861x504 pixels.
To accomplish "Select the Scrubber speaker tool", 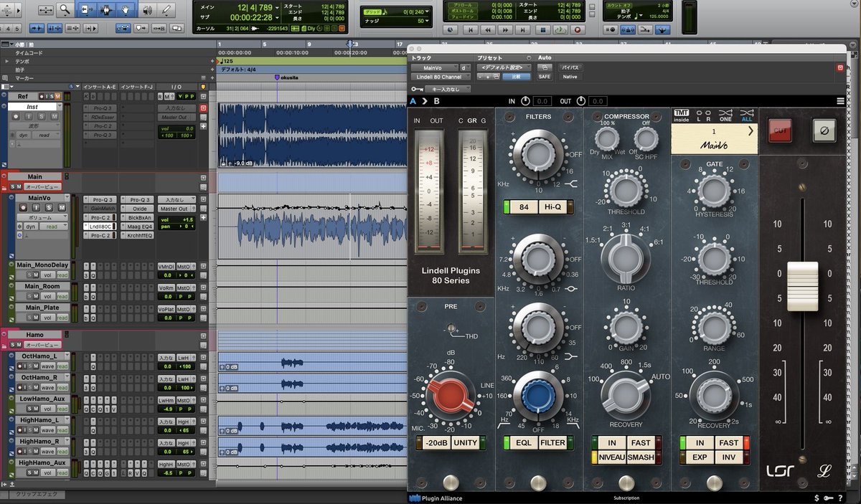I will click(x=148, y=10).
